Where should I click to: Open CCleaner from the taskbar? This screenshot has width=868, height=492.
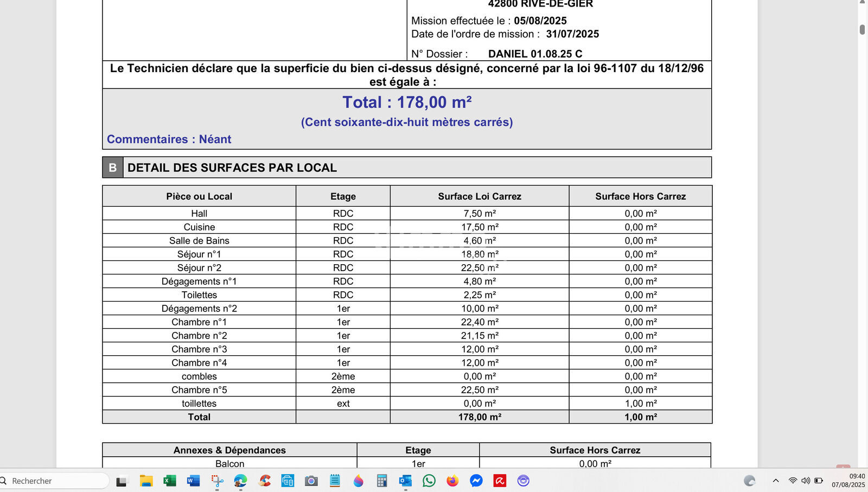[265, 481]
